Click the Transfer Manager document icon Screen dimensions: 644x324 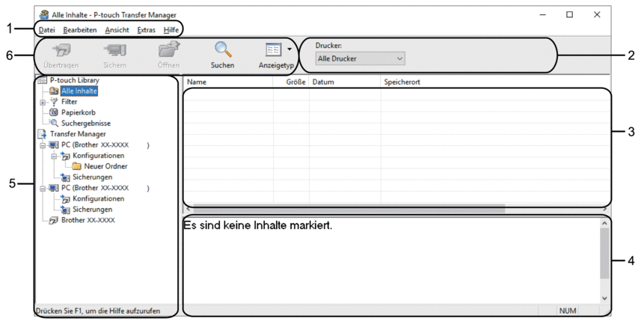pyautogui.click(x=43, y=134)
